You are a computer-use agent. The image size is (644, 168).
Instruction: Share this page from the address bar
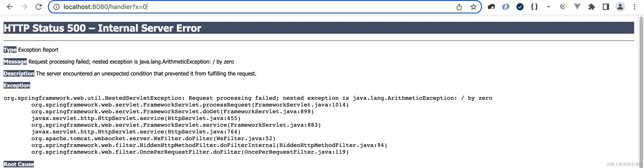[459, 7]
